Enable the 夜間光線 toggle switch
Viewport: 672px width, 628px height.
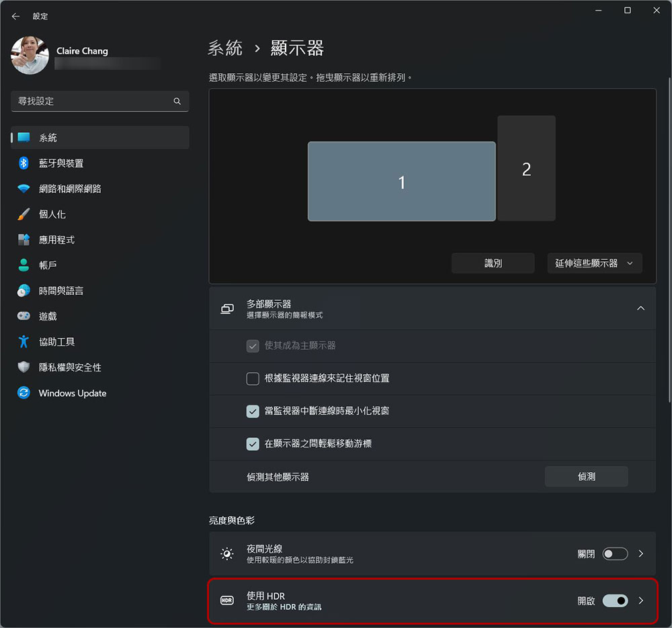coord(615,554)
